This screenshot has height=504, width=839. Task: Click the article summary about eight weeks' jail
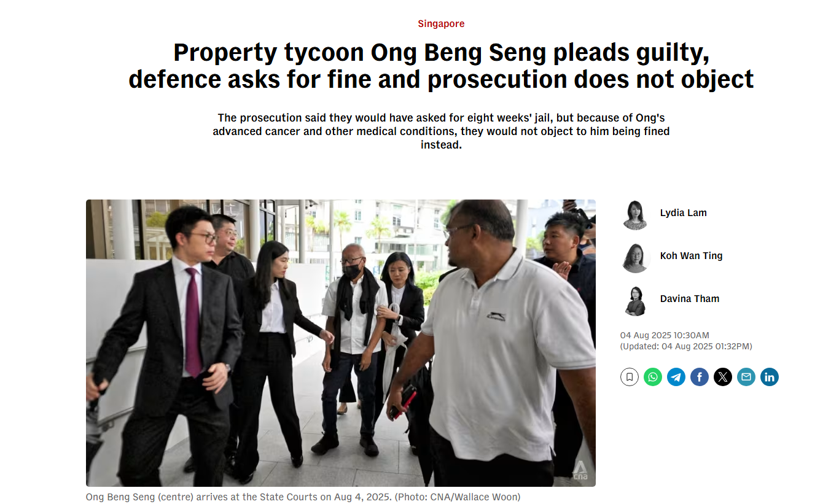(441, 131)
